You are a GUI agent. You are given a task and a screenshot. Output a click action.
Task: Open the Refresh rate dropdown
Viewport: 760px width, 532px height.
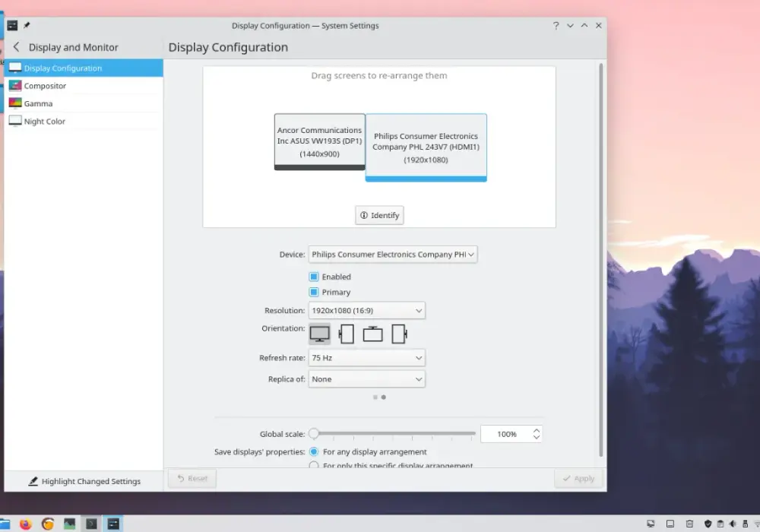coord(366,358)
